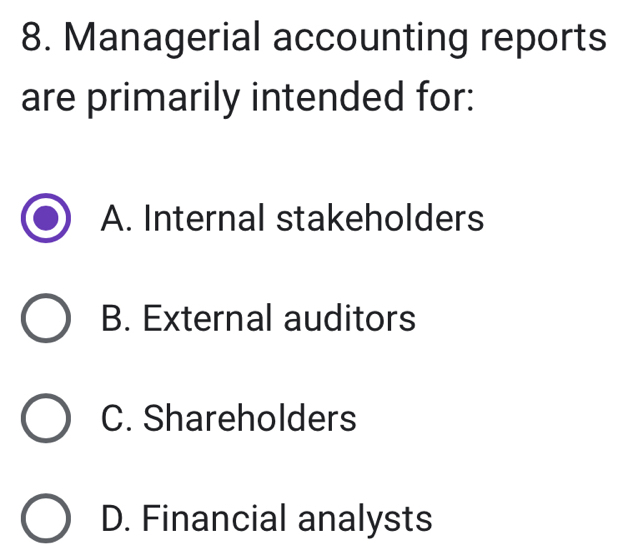Screen dimensions: 621x559
Task: Click the 'External auditors' answer text
Action: [258, 319]
